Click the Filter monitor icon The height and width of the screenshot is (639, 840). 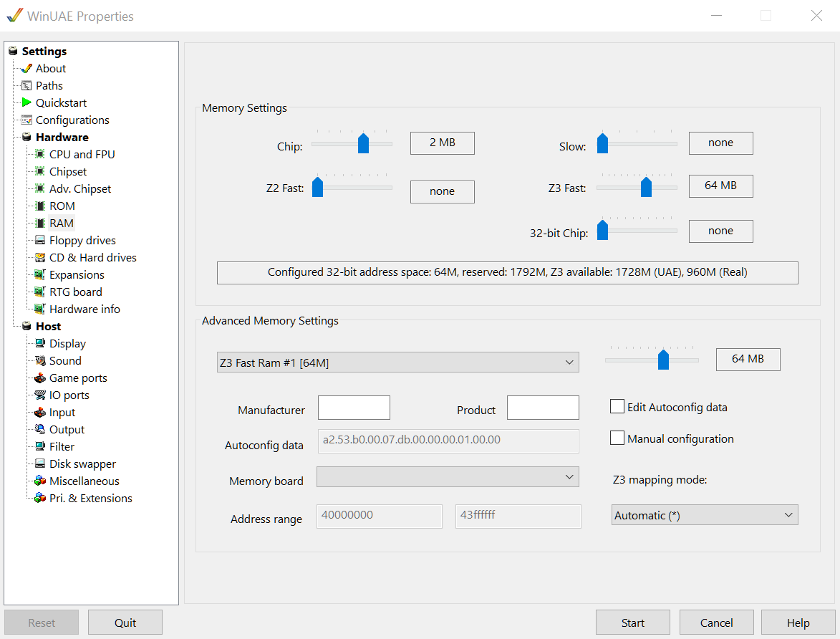[x=39, y=446]
